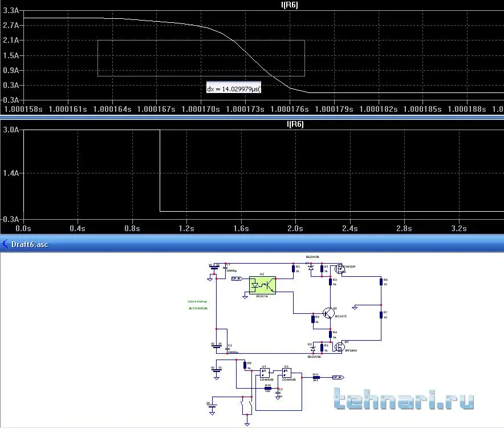This screenshot has height=428, width=504.
Task: Click the 1.000185s time axis label
Action: click(x=422, y=110)
